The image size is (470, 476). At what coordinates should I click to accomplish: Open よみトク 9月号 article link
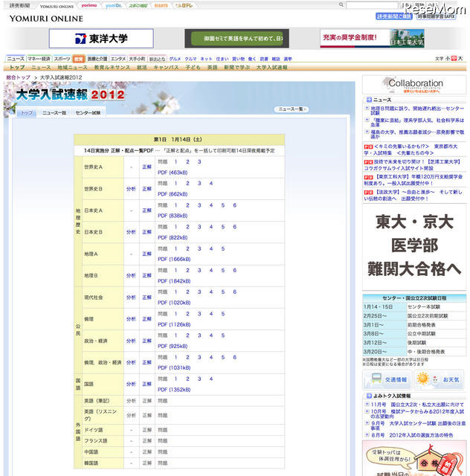pyautogui.click(x=419, y=425)
